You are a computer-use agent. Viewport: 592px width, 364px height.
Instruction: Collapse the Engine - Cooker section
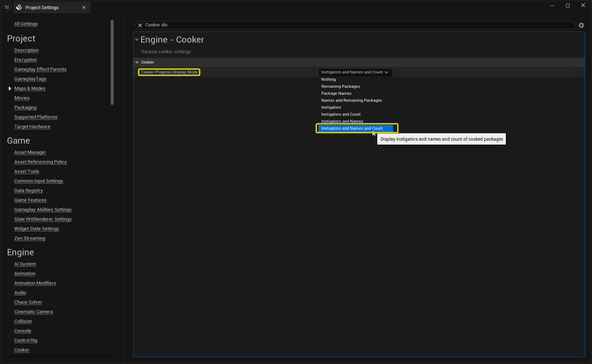pyautogui.click(x=137, y=40)
